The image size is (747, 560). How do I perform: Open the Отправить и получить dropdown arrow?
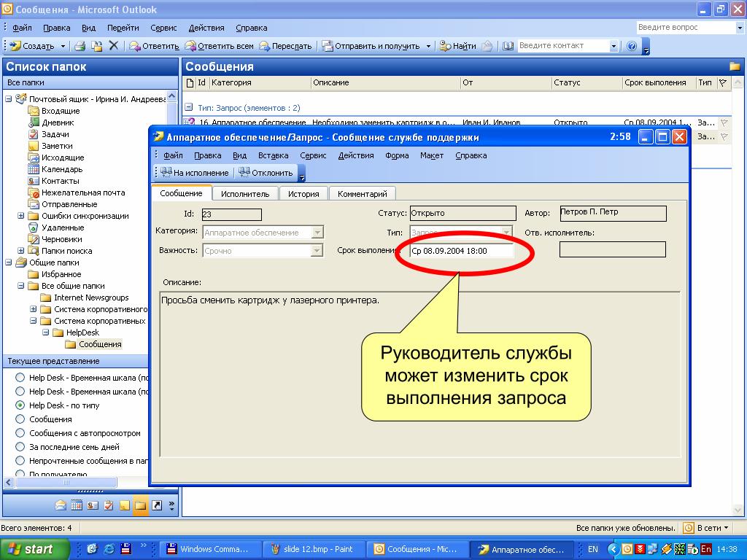(428, 46)
